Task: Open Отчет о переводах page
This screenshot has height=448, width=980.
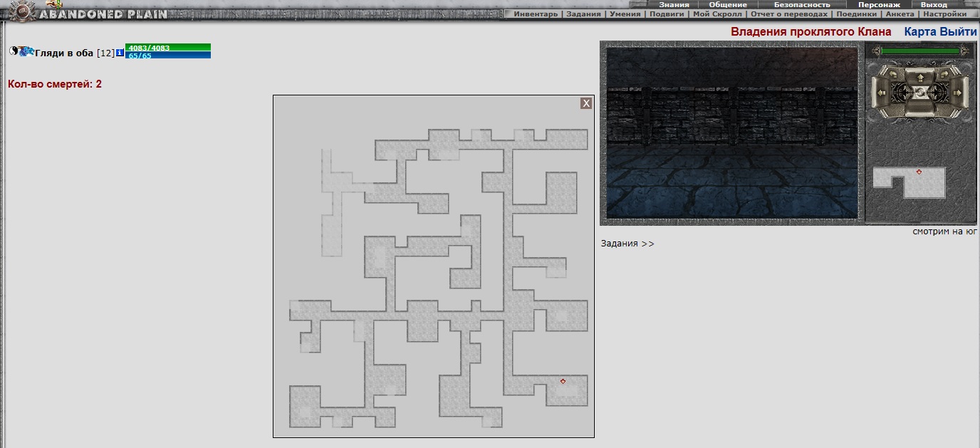Action: pyautogui.click(x=789, y=14)
